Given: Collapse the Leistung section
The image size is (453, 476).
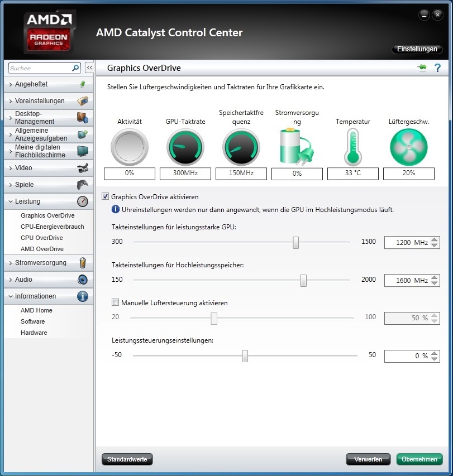Looking at the screenshot, I should click(49, 201).
